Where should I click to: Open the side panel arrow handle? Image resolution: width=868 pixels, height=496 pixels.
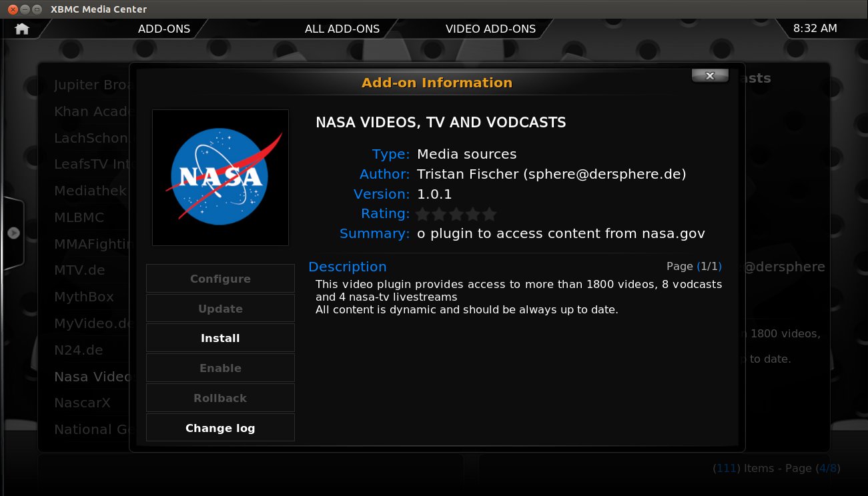[13, 233]
